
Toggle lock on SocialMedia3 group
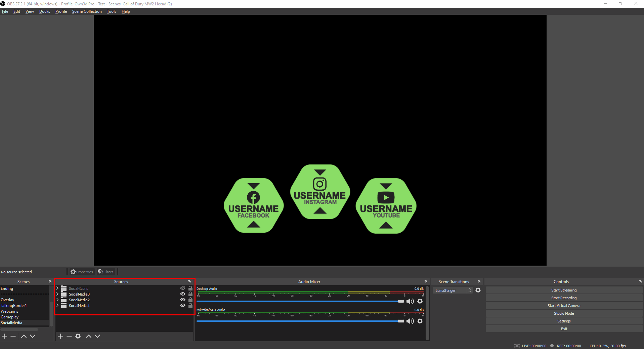tap(190, 294)
